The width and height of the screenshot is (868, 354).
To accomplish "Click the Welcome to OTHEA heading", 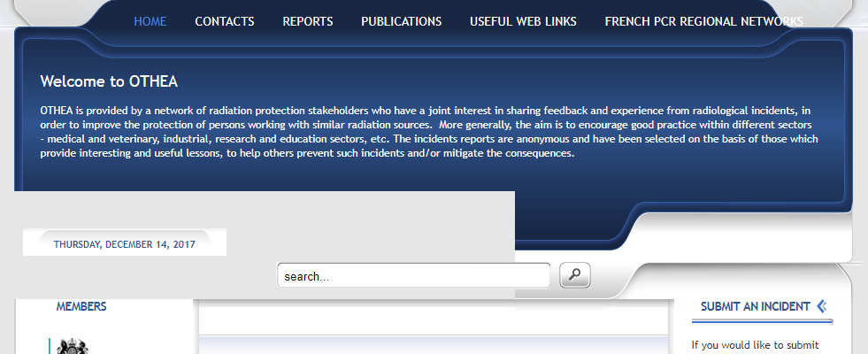I will pyautogui.click(x=109, y=81).
